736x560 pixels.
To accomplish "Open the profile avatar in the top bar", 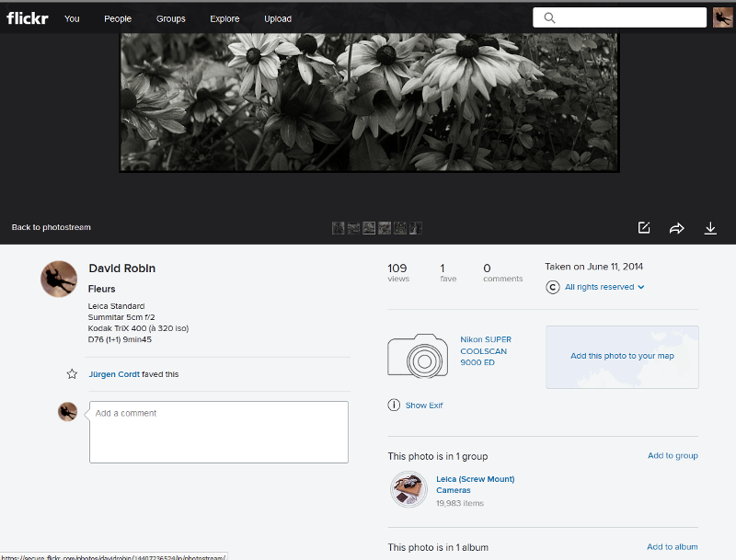I will point(722,17).
